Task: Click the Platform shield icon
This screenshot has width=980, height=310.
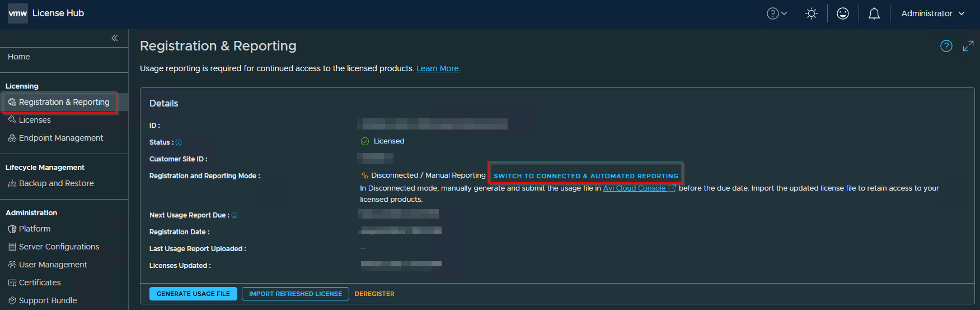Action: pos(12,229)
